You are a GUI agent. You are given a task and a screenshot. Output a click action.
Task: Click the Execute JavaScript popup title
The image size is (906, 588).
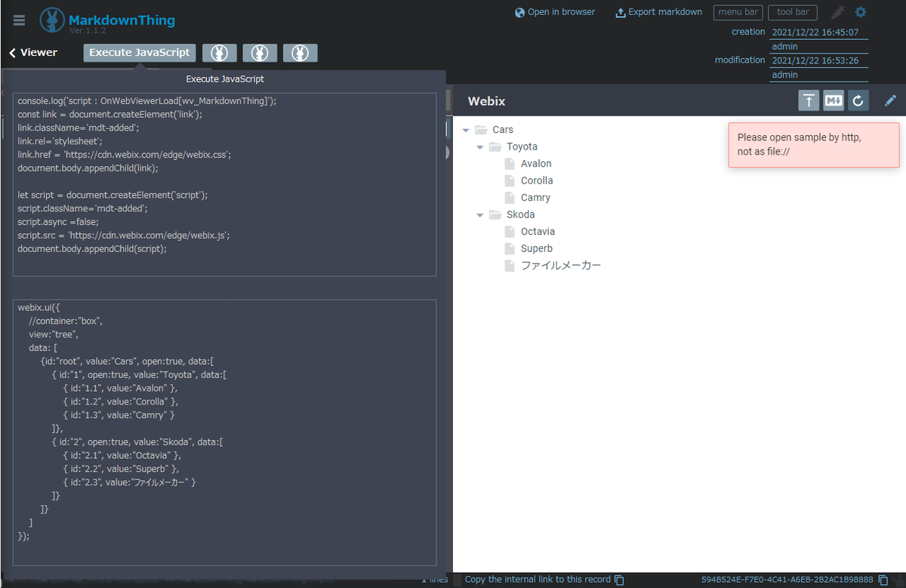pos(225,79)
